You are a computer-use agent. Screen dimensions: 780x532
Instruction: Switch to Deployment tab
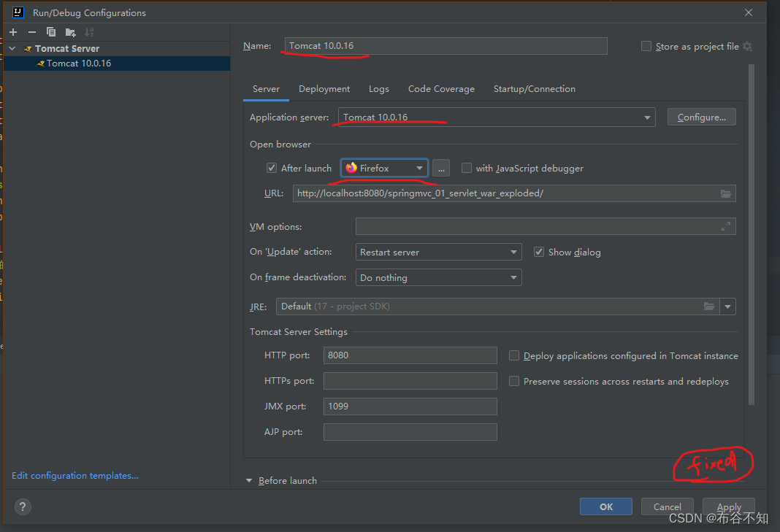coord(324,89)
